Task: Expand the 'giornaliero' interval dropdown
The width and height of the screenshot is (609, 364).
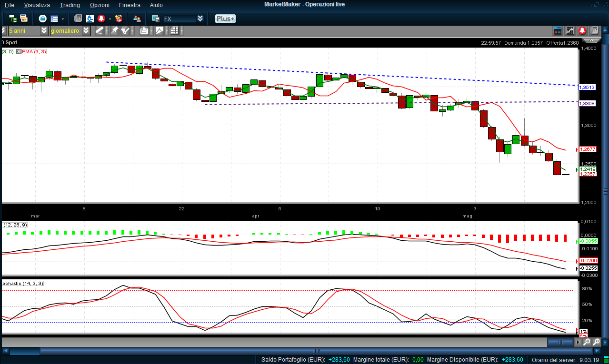Action: [x=86, y=30]
